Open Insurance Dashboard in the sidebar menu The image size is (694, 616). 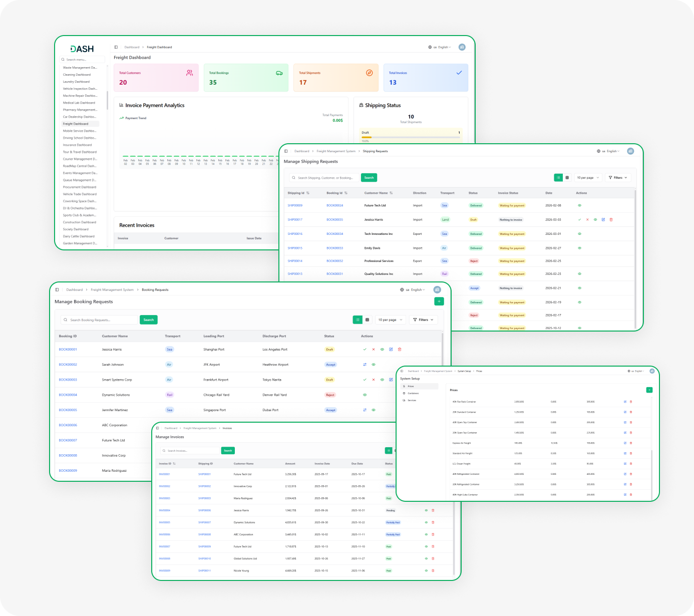tap(78, 145)
